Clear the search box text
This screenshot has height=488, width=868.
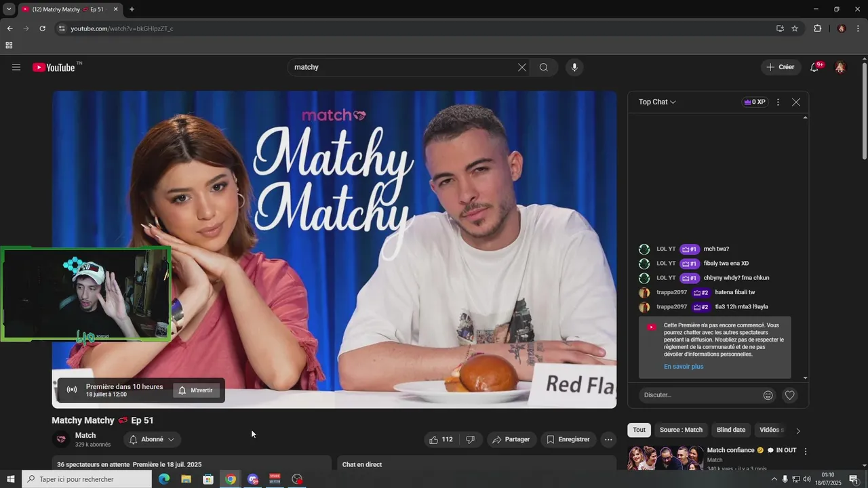522,67
